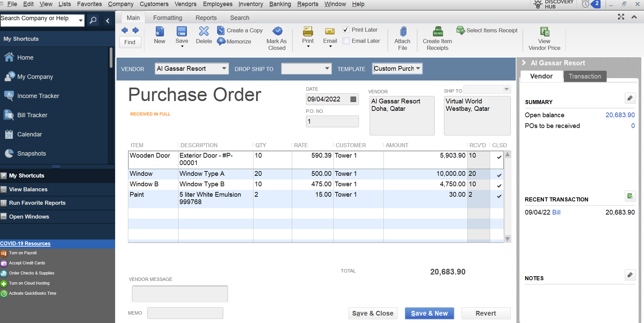
Task: Open the Vendors menu
Action: [x=185, y=4]
